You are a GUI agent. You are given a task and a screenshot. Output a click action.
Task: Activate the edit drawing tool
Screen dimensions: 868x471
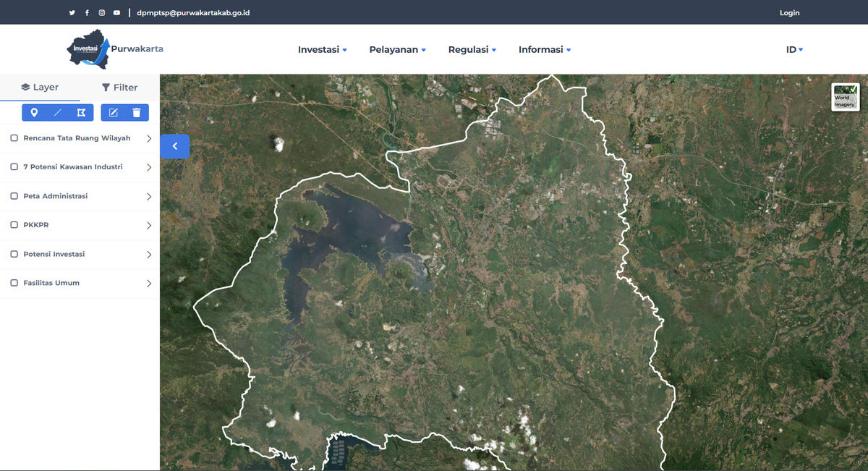[113, 112]
